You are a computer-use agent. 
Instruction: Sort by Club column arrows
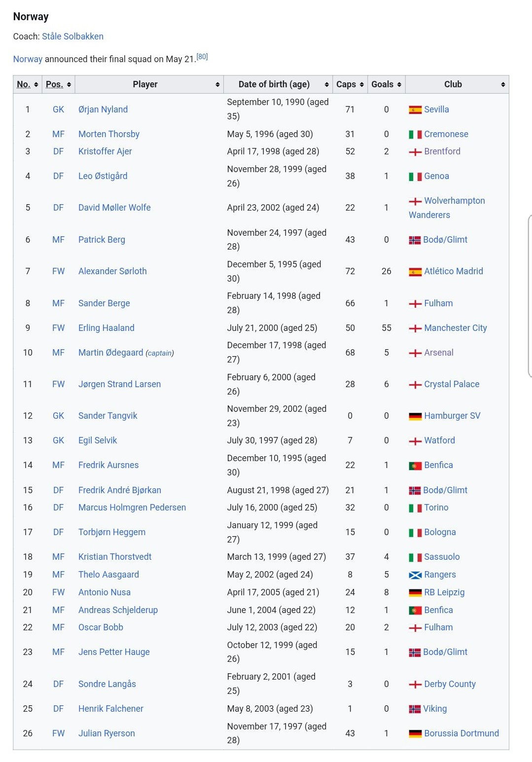(x=503, y=84)
